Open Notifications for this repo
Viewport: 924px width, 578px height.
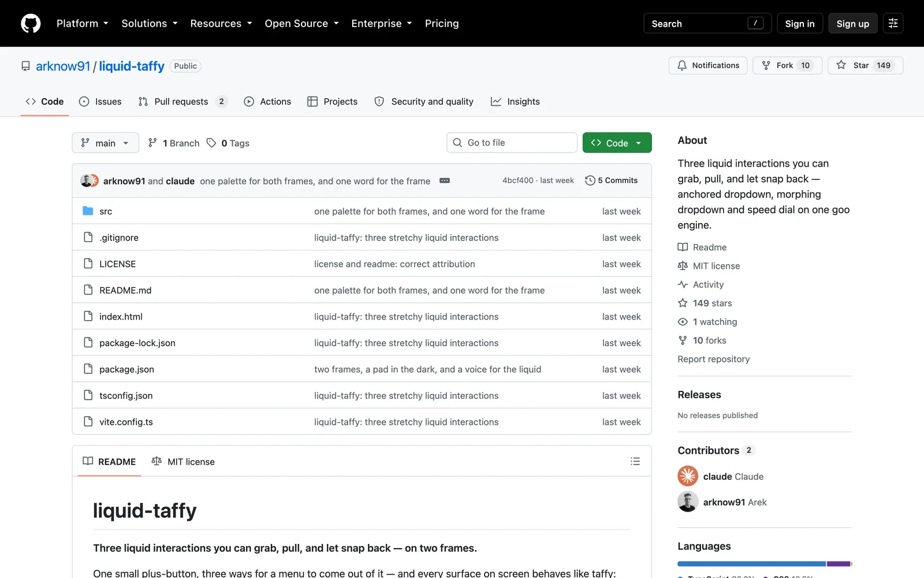click(708, 65)
